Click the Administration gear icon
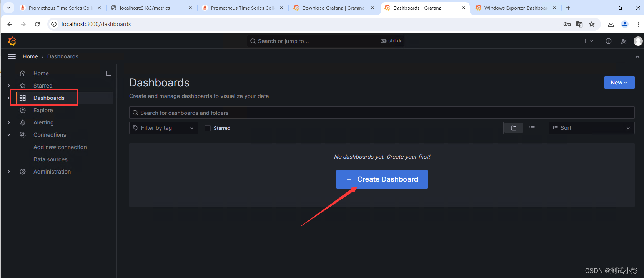The width and height of the screenshot is (644, 278). click(x=23, y=172)
